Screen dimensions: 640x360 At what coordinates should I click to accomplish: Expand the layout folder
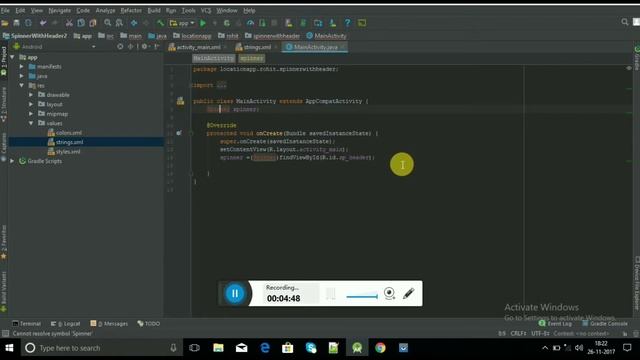click(x=31, y=104)
